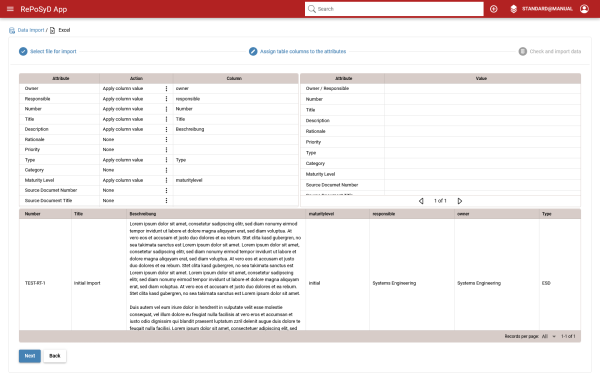Click the Next button

tap(30, 356)
